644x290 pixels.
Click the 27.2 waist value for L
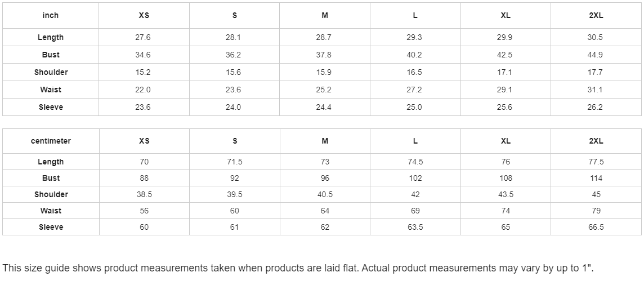(x=414, y=90)
